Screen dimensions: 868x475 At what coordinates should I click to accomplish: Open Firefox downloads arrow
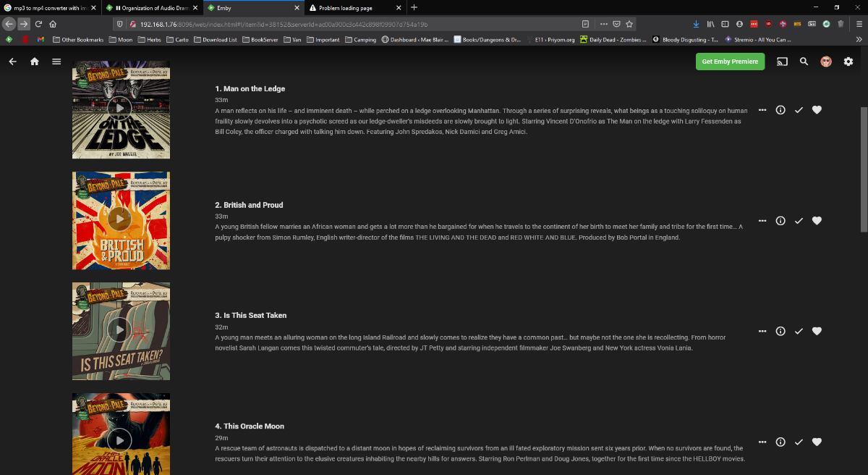pyautogui.click(x=696, y=23)
